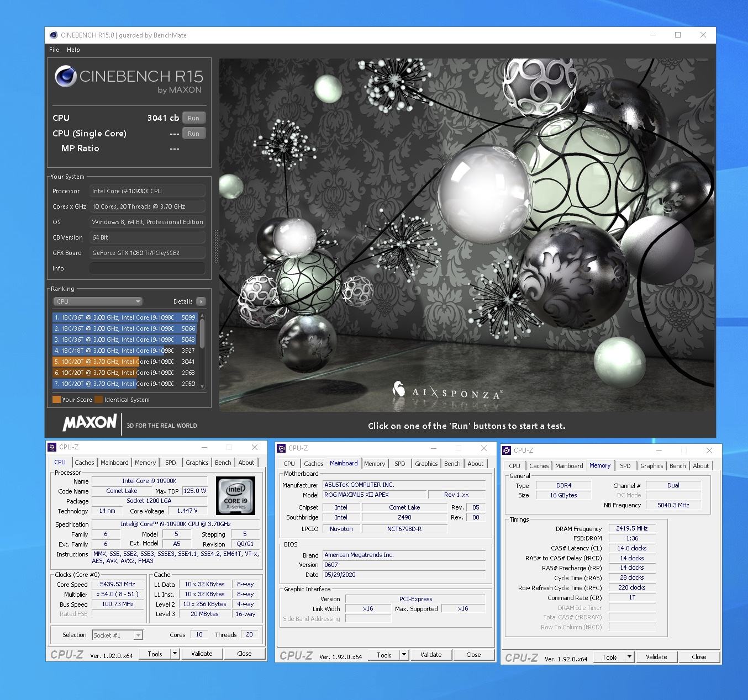Open the Socket #1 selection dropdown
748x700 pixels.
117,635
